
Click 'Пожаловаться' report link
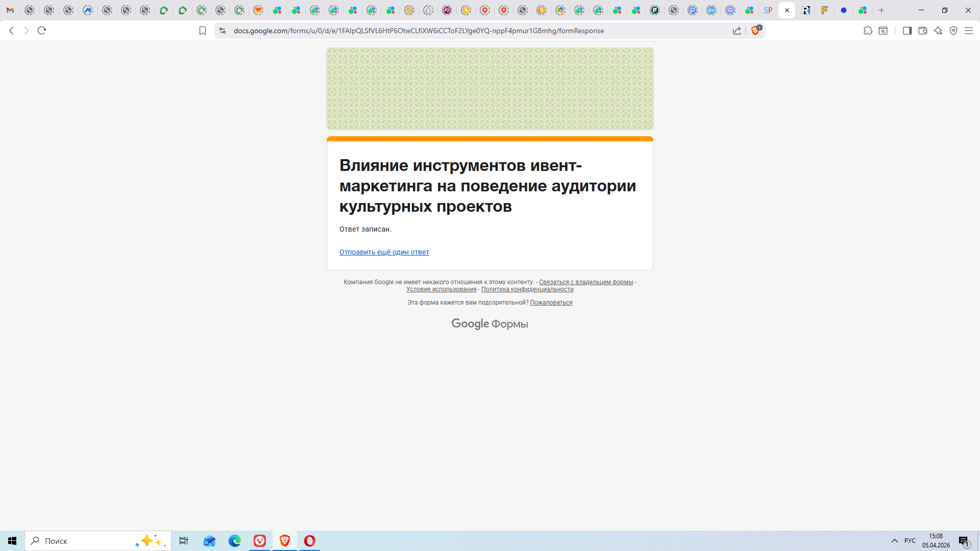point(551,303)
